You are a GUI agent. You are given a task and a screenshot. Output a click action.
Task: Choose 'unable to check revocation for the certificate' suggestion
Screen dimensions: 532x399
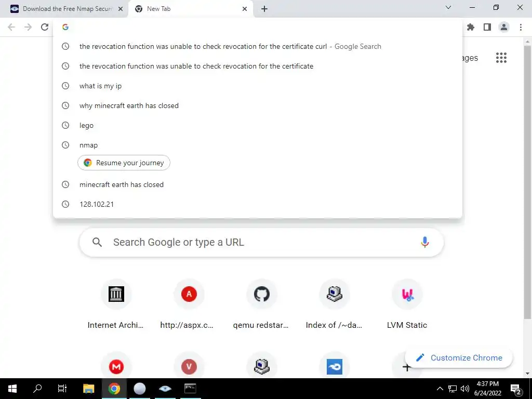(258, 66)
